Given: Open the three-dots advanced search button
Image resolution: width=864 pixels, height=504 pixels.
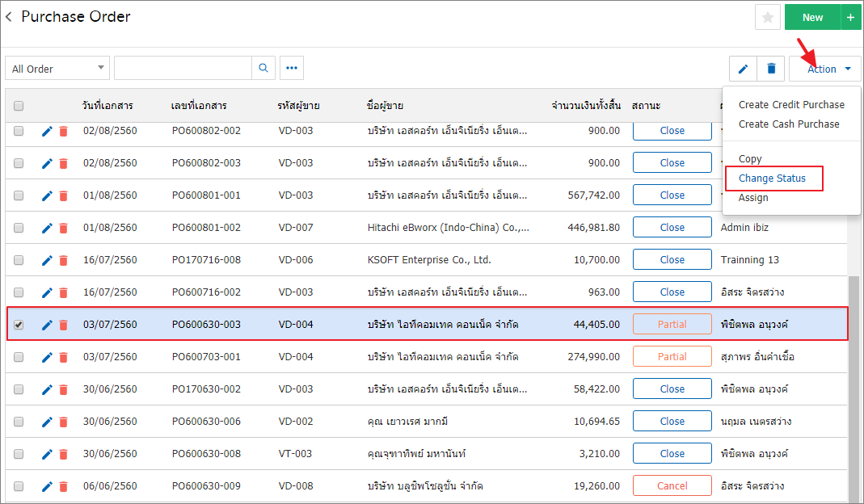Looking at the screenshot, I should [x=292, y=68].
